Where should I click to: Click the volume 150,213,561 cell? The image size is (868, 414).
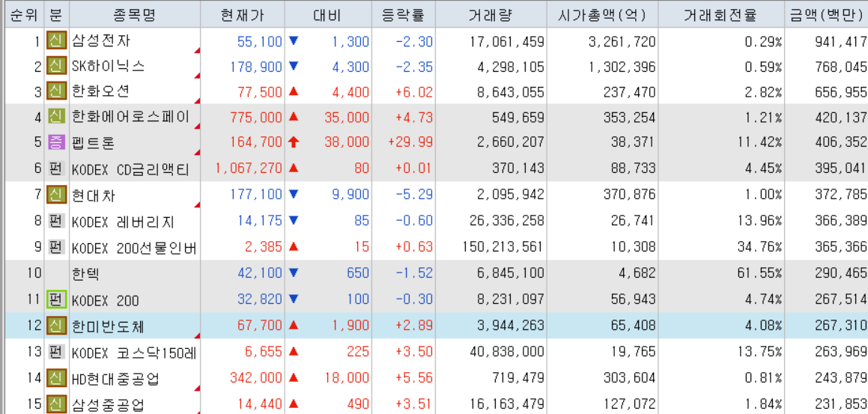click(x=501, y=247)
